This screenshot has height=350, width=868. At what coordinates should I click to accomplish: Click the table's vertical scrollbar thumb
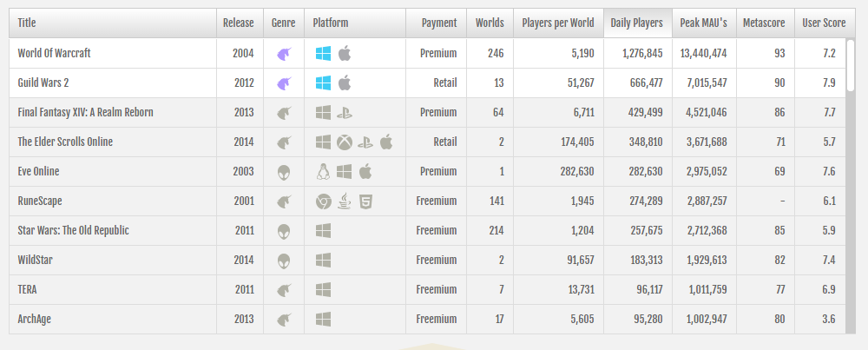(x=851, y=65)
